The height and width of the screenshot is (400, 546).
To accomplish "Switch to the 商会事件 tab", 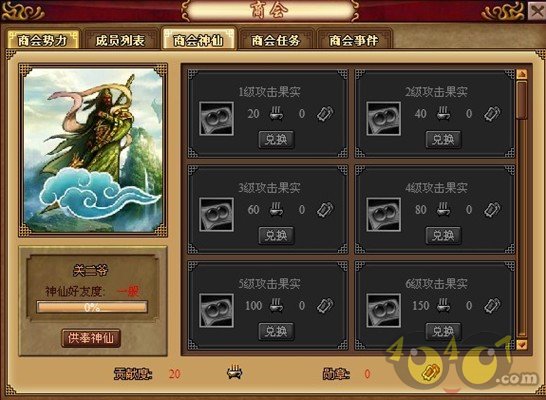I will 354,40.
